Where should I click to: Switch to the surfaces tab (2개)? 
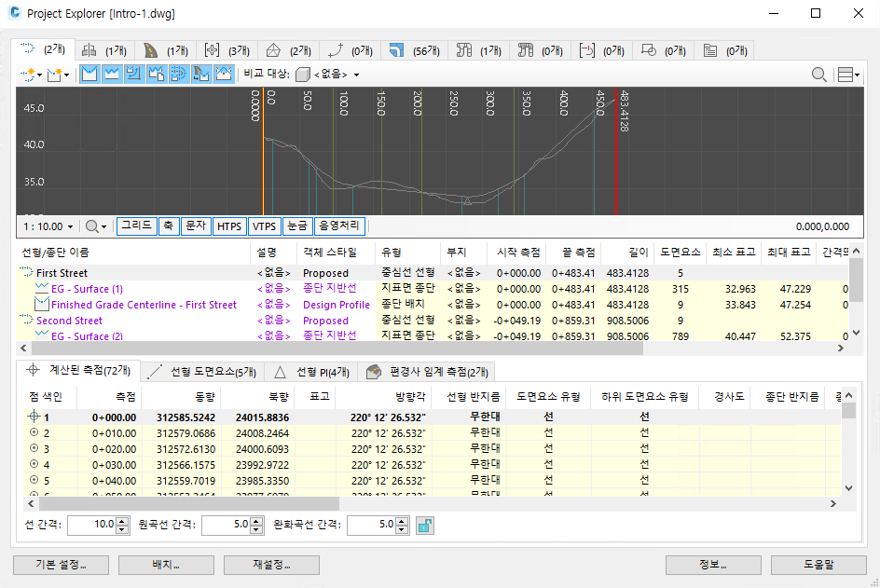pyautogui.click(x=289, y=50)
